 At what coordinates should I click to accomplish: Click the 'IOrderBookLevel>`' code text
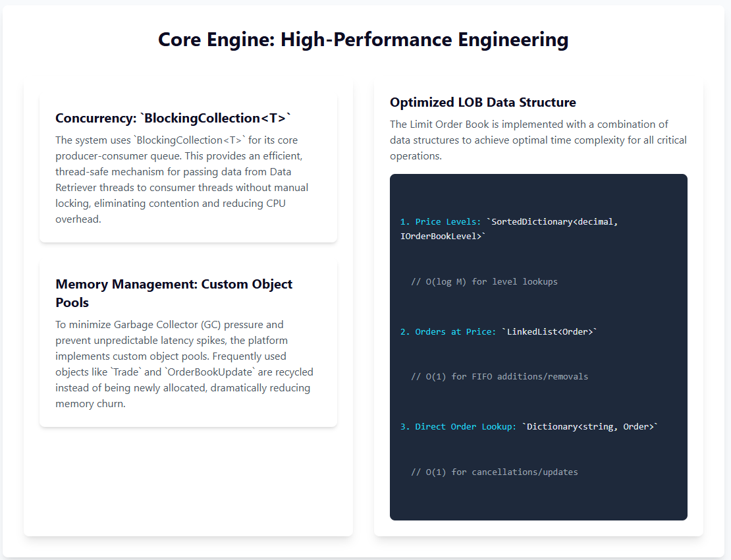point(443,237)
